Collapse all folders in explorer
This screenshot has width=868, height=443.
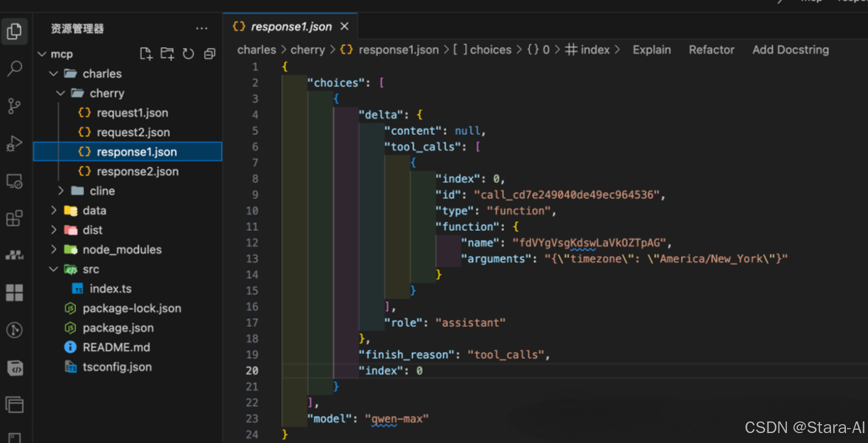209,54
